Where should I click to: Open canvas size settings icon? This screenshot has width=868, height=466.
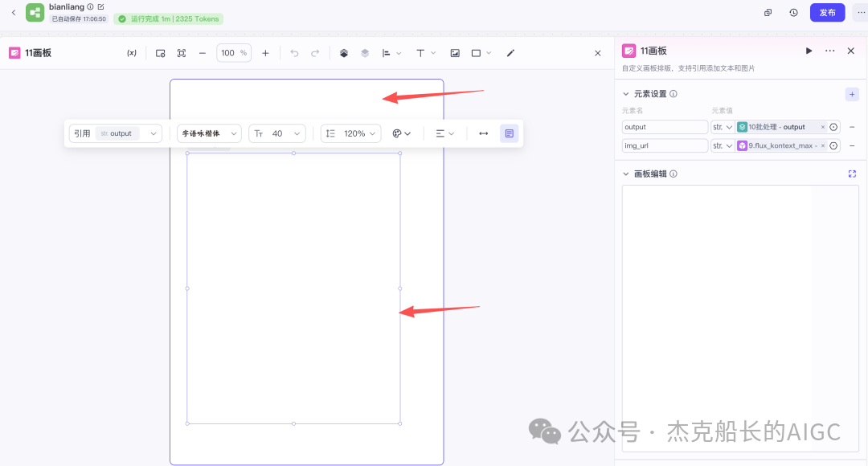[160, 53]
